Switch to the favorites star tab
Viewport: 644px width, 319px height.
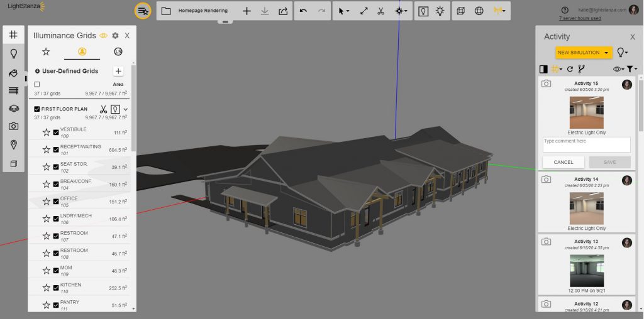click(46, 51)
